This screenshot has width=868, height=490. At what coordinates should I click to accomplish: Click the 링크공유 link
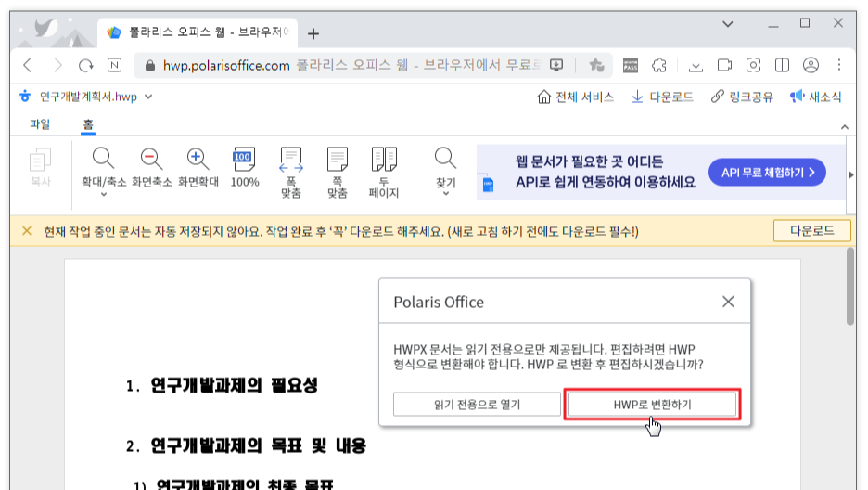(742, 97)
